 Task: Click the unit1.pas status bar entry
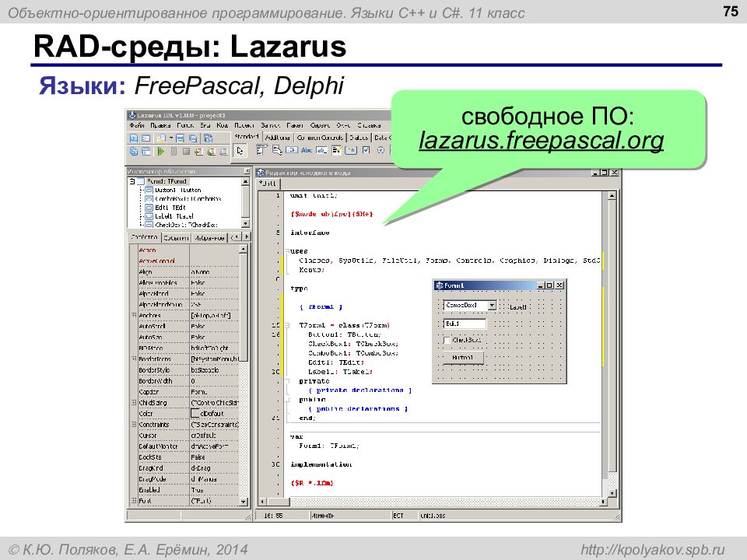(x=433, y=515)
